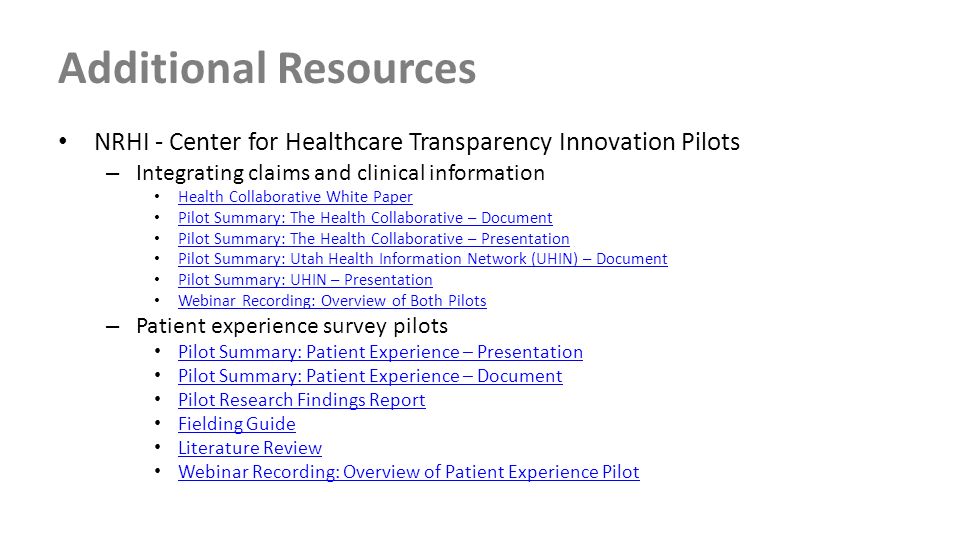Open the Literature Review link

click(250, 448)
